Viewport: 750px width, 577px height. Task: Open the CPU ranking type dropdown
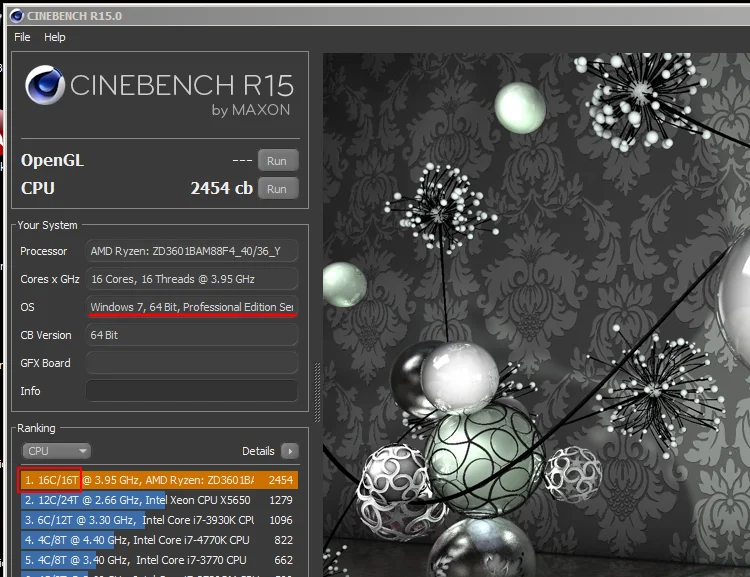56,451
